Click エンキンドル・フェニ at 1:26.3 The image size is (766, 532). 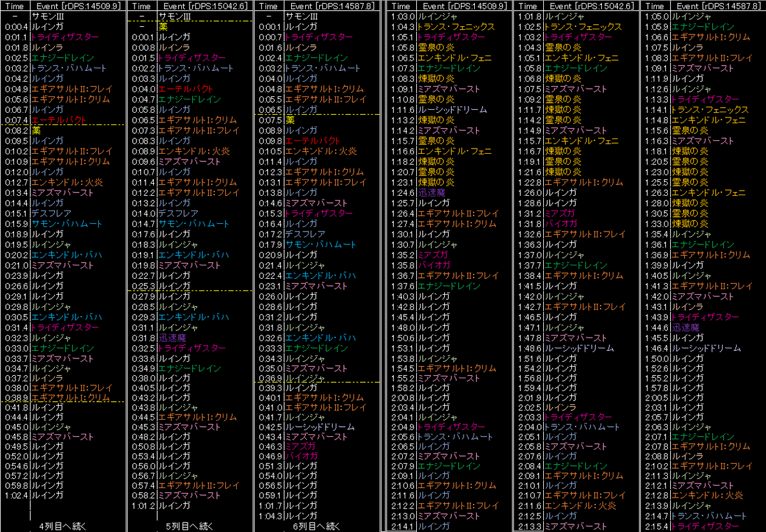pyautogui.click(x=709, y=192)
